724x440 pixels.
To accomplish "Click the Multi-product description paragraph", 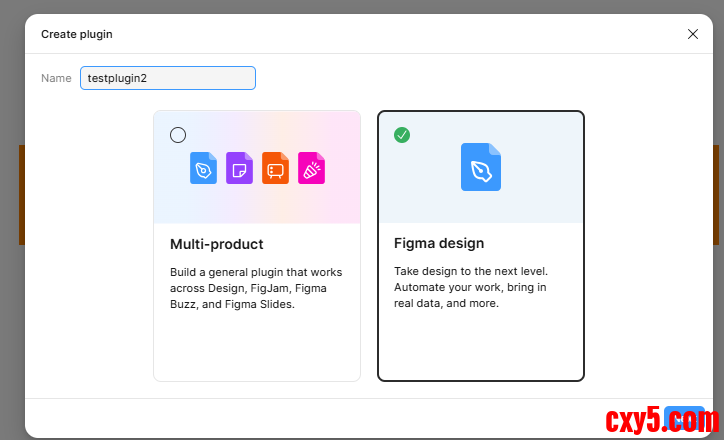I will pyautogui.click(x=256, y=288).
